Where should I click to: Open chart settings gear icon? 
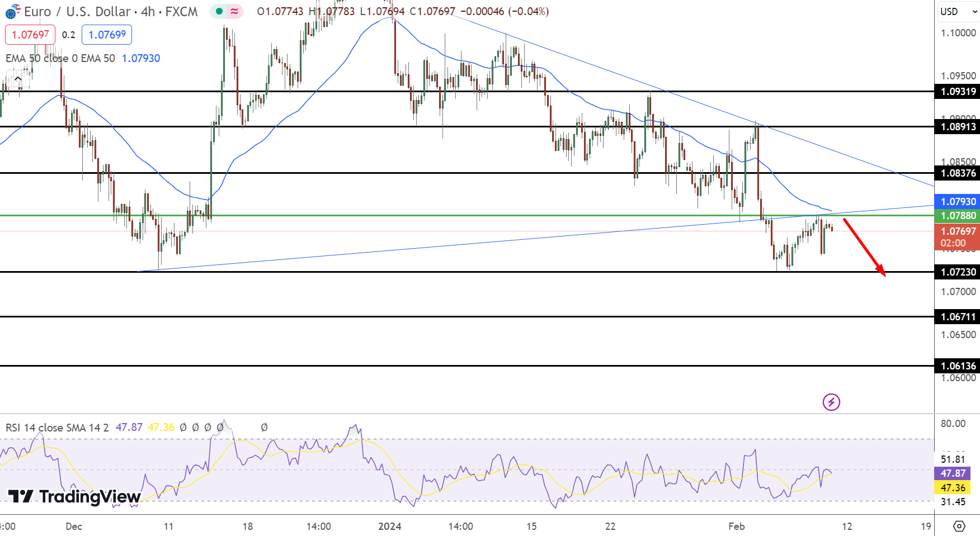pyautogui.click(x=959, y=526)
